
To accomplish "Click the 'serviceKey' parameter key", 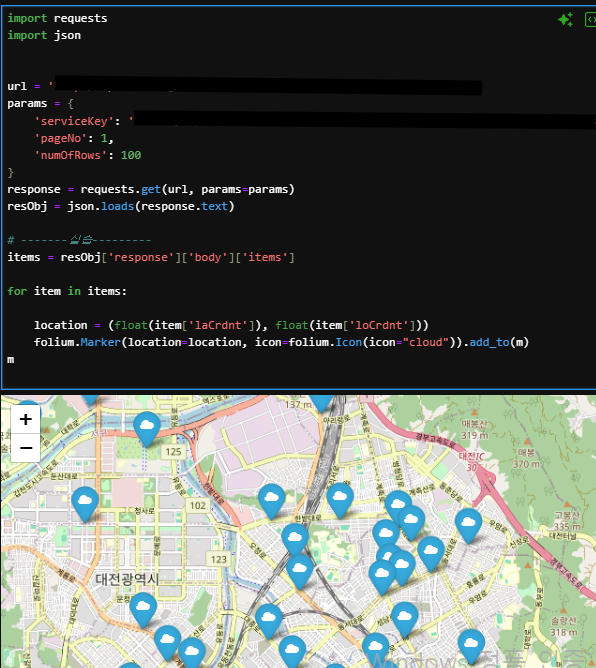I will (x=74, y=121).
